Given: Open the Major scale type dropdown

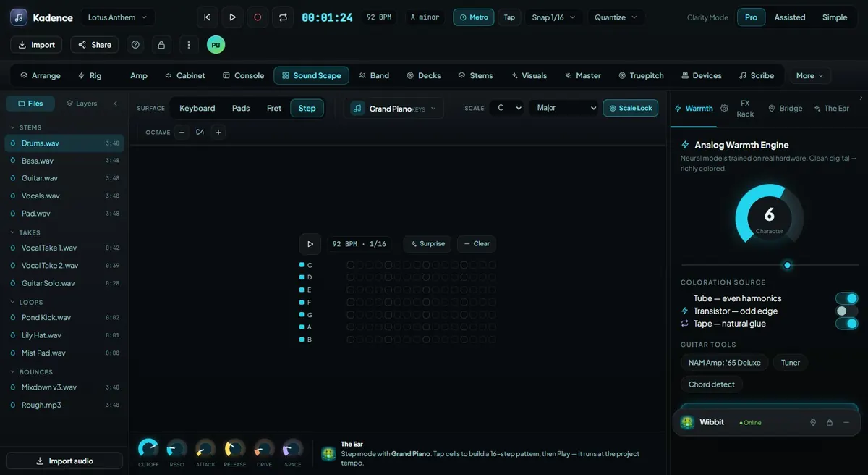Looking at the screenshot, I should point(563,108).
